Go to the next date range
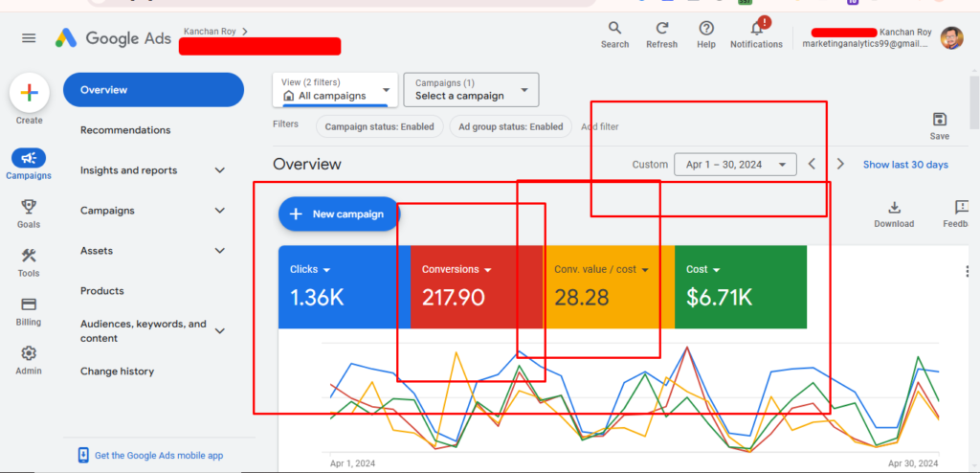 click(x=840, y=164)
